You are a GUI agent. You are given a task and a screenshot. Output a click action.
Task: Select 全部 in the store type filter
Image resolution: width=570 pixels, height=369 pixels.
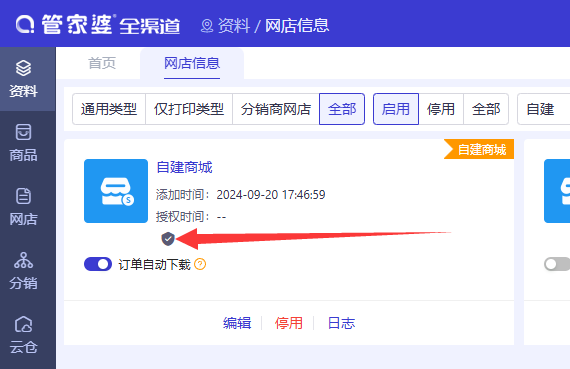tap(342, 109)
